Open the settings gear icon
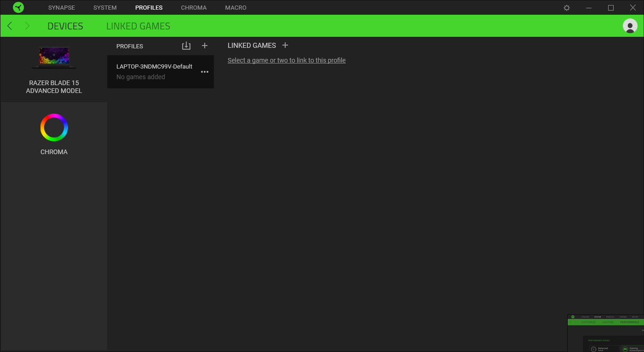644x352 pixels. tap(567, 8)
